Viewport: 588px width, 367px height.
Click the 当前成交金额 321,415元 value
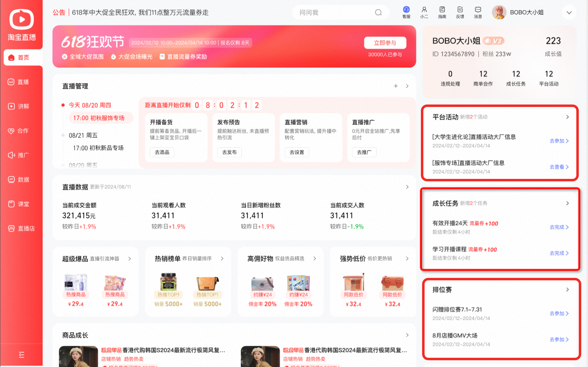(79, 215)
